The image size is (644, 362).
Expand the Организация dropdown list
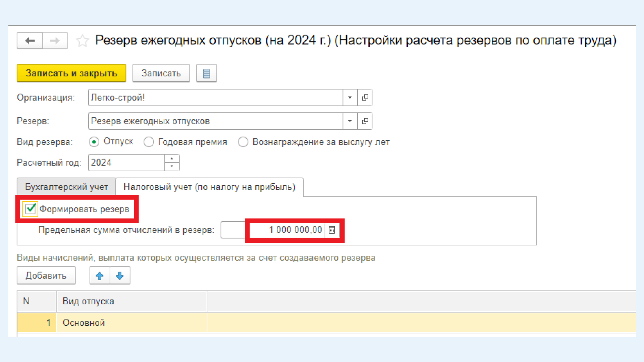(x=350, y=98)
